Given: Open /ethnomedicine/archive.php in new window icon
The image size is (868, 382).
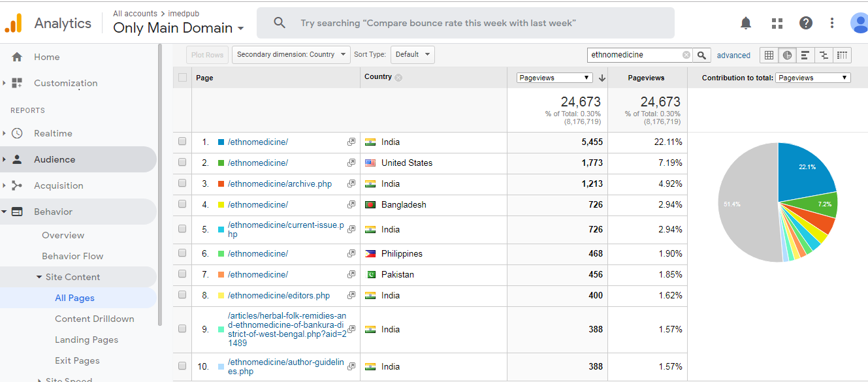Looking at the screenshot, I should 351,184.
